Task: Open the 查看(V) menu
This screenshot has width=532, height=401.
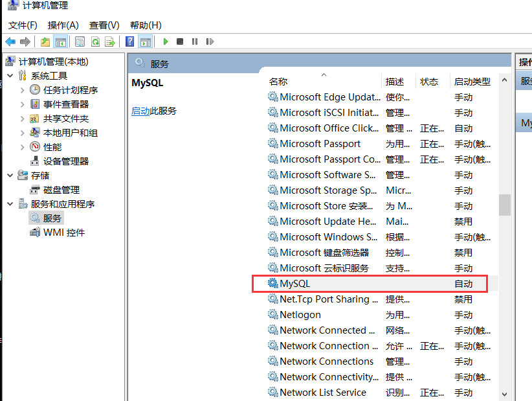Action: [104, 25]
